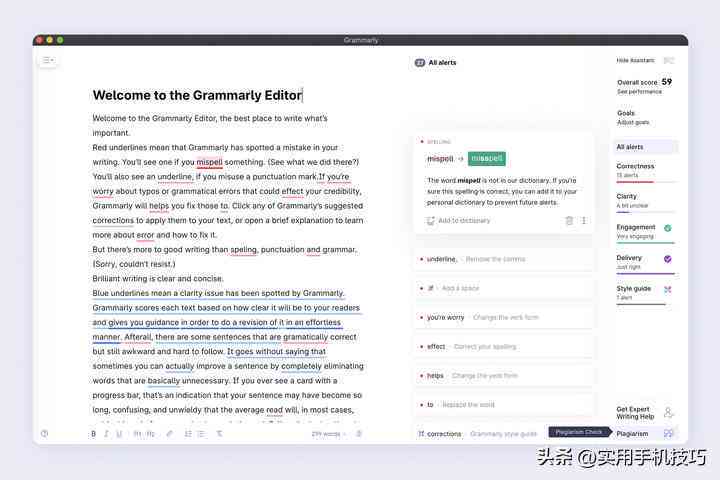Click the Plagiarism quotation marks icon

668,433
